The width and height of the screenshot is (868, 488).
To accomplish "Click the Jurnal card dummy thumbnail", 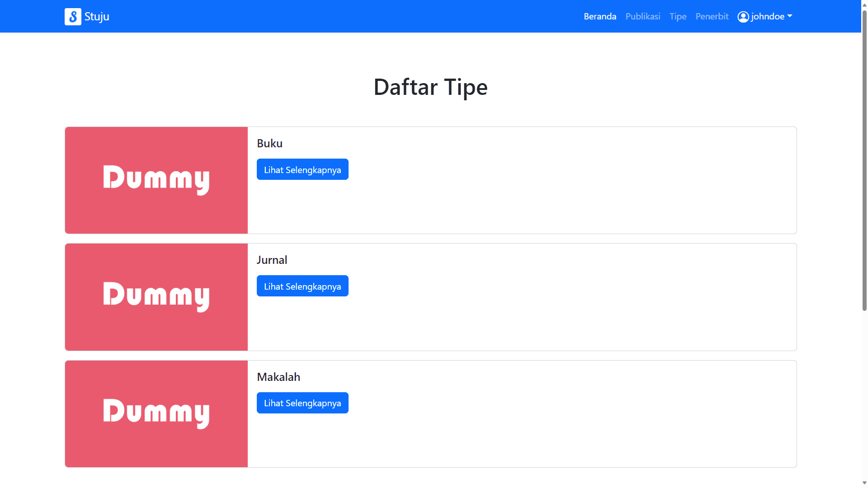I will [x=156, y=297].
